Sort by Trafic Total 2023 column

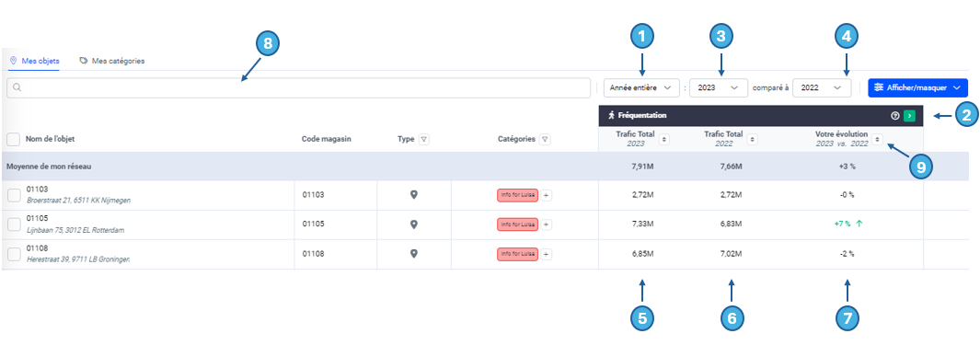pyautogui.click(x=663, y=139)
